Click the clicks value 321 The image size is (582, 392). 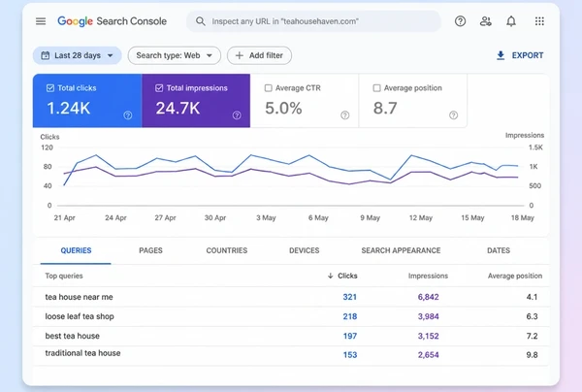tap(349, 297)
